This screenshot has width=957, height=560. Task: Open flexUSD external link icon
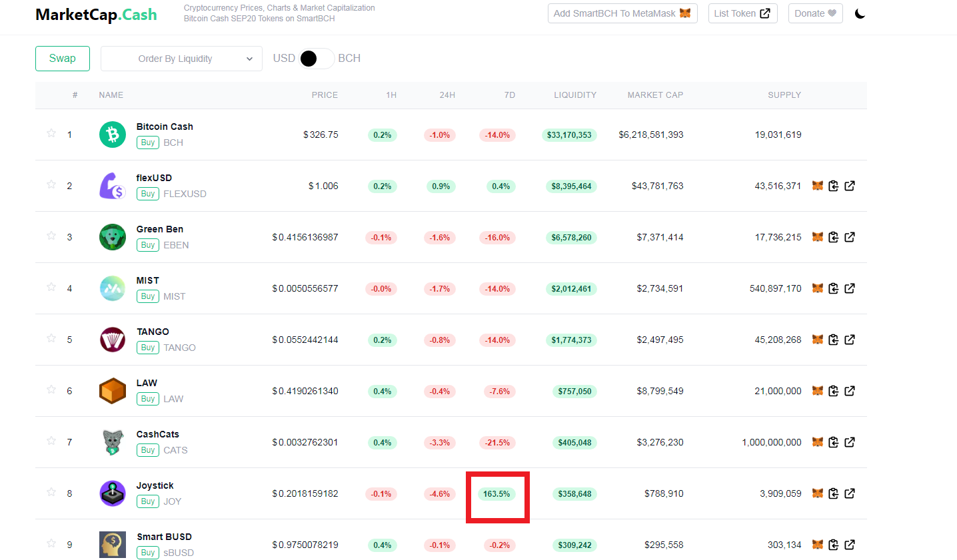850,186
